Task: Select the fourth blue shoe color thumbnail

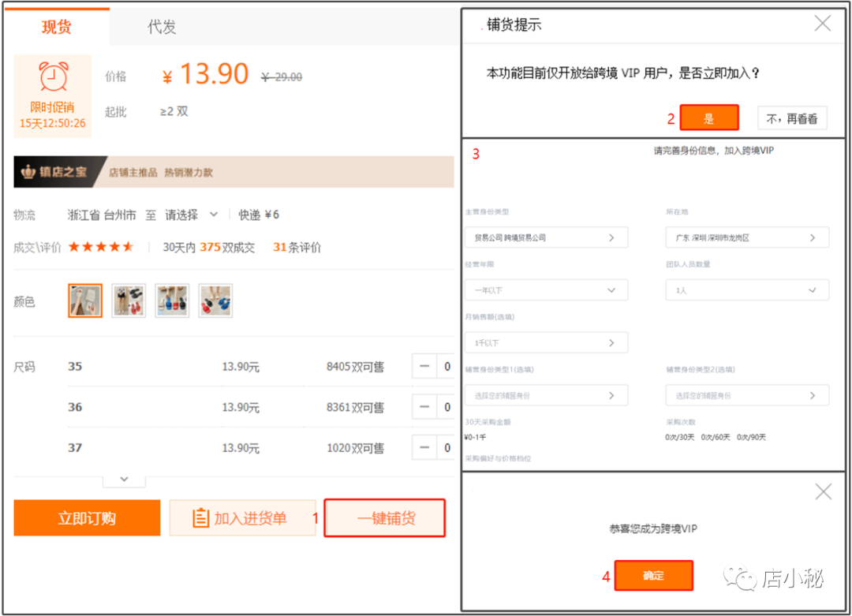Action: click(215, 301)
